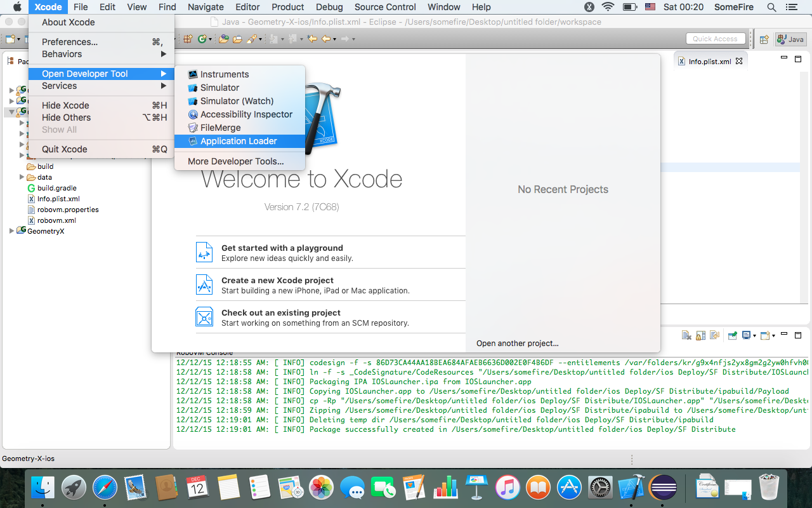Image resolution: width=812 pixels, height=508 pixels.
Task: Click the Quick Access field in Eclipse
Action: tap(715, 39)
